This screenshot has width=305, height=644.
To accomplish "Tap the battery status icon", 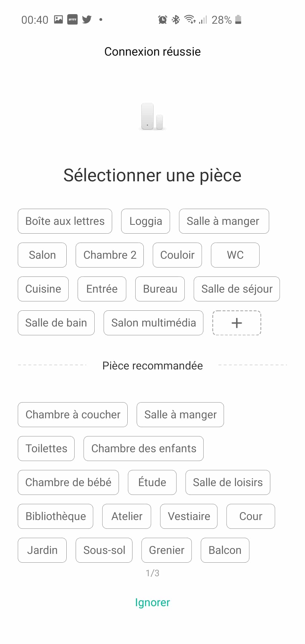I will (x=238, y=19).
